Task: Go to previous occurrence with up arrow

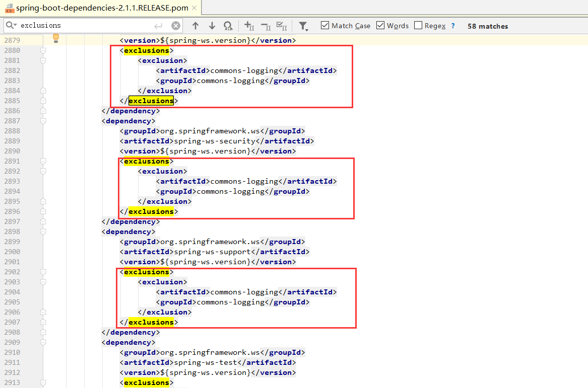Action: [195, 26]
